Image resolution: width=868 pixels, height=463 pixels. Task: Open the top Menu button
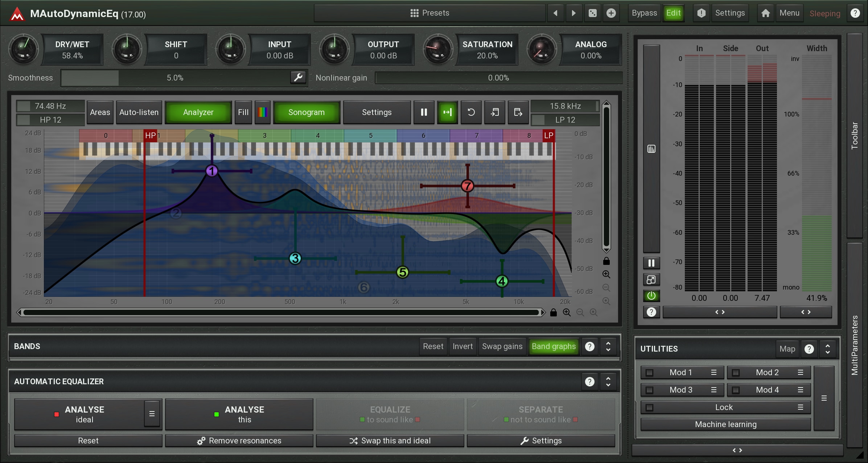coord(789,13)
